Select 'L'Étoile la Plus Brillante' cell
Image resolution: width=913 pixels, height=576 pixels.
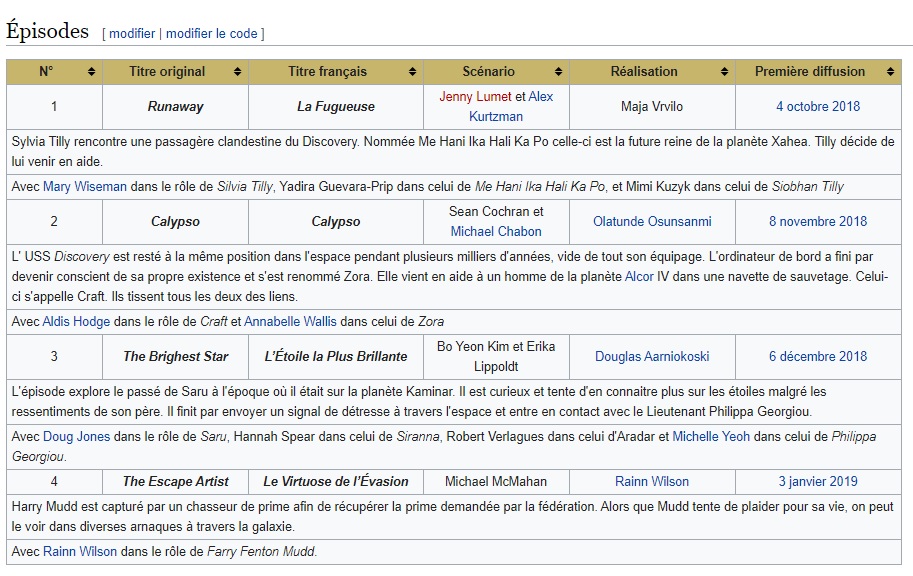[x=336, y=356]
